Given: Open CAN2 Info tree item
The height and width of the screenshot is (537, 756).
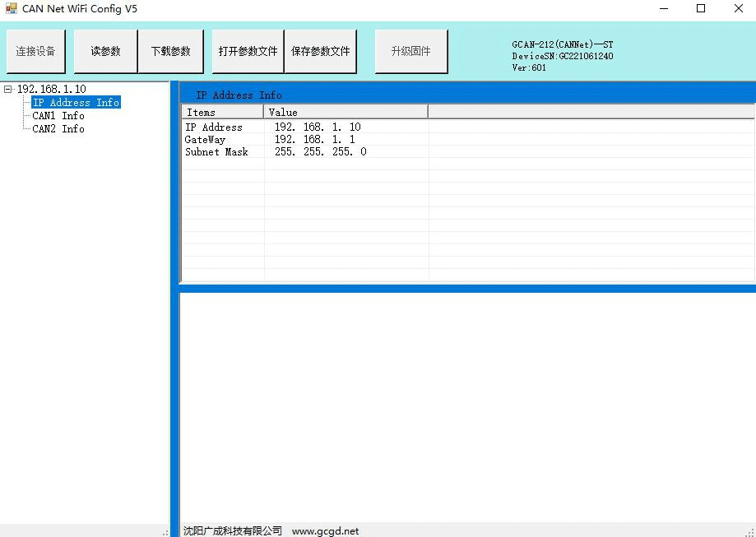Looking at the screenshot, I should pos(58,129).
